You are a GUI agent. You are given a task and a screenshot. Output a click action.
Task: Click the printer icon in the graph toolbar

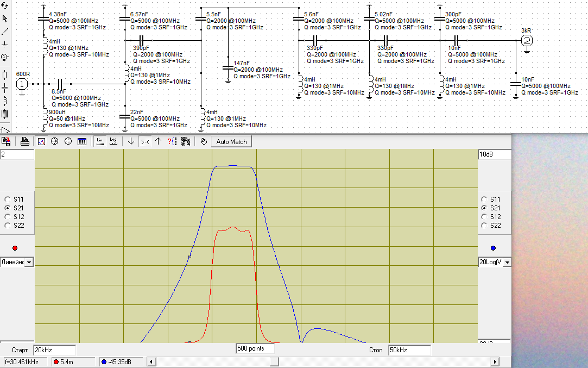24,141
